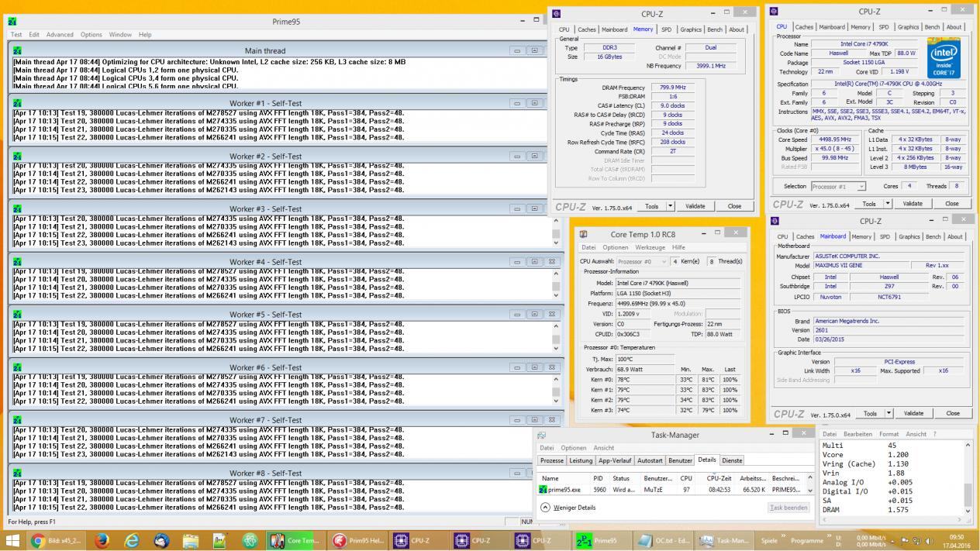Click the Core Temp title bar icon
This screenshot has width=980, height=551.
pos(583,234)
